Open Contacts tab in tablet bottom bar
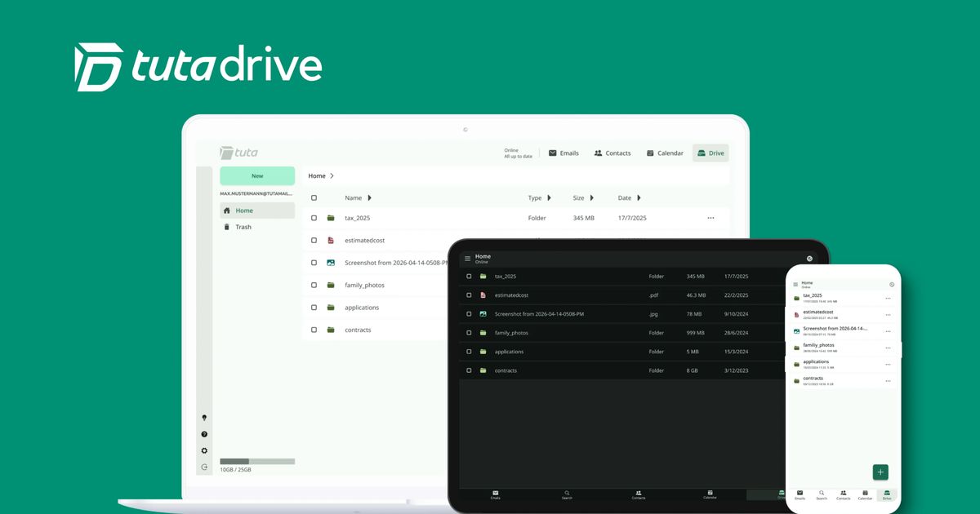Viewport: 980px width, 514px height. (x=639, y=494)
